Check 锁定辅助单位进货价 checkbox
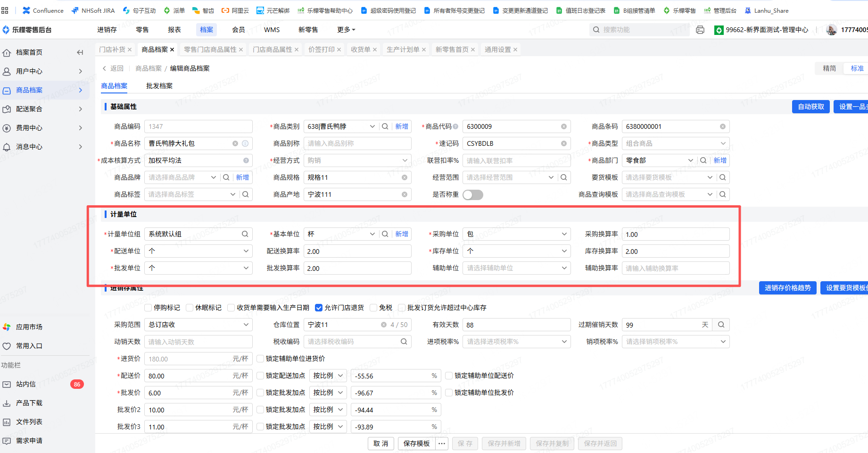The width and height of the screenshot is (868, 453). 260,359
